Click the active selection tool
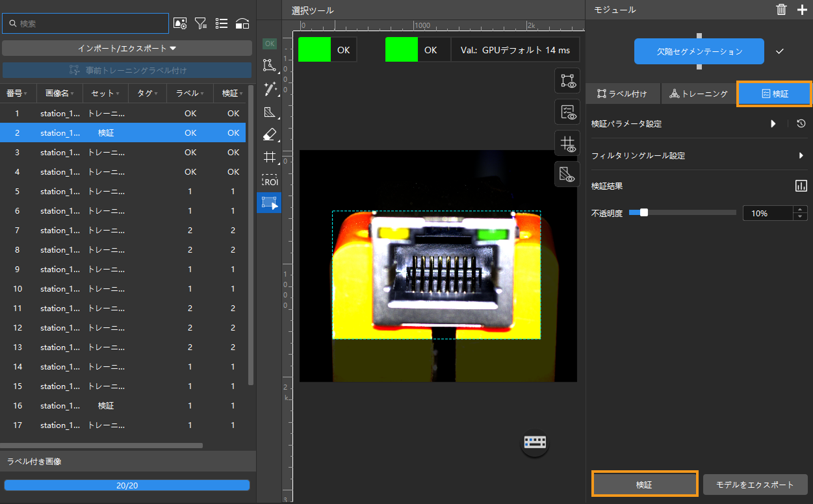 [x=269, y=202]
